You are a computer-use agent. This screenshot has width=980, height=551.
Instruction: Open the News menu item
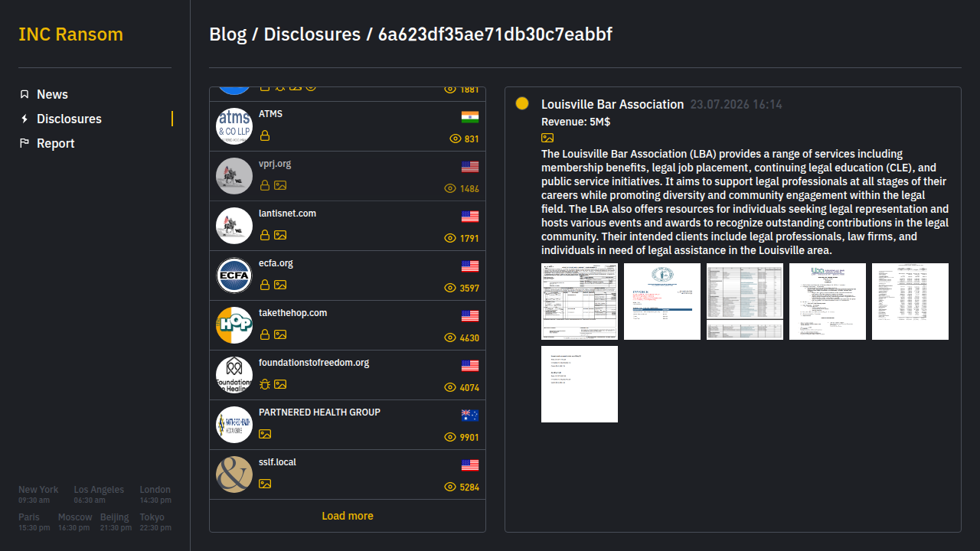(x=52, y=94)
